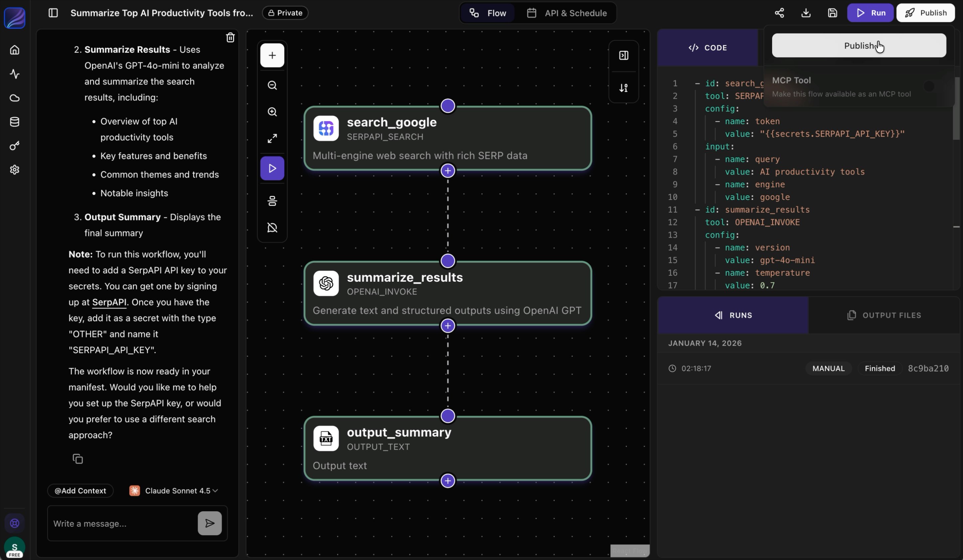963x560 pixels.
Task: Auto-align nodes using the canvas toolbar icon
Action: [x=272, y=201]
